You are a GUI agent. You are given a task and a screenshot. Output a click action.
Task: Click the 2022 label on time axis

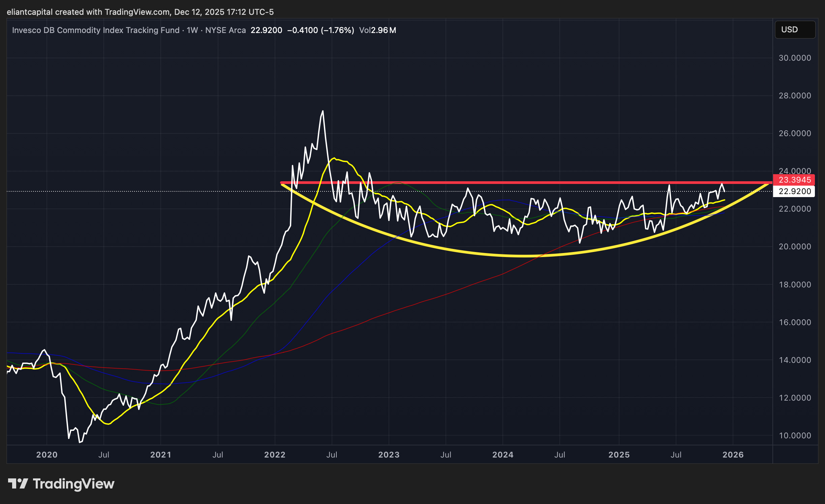click(275, 455)
